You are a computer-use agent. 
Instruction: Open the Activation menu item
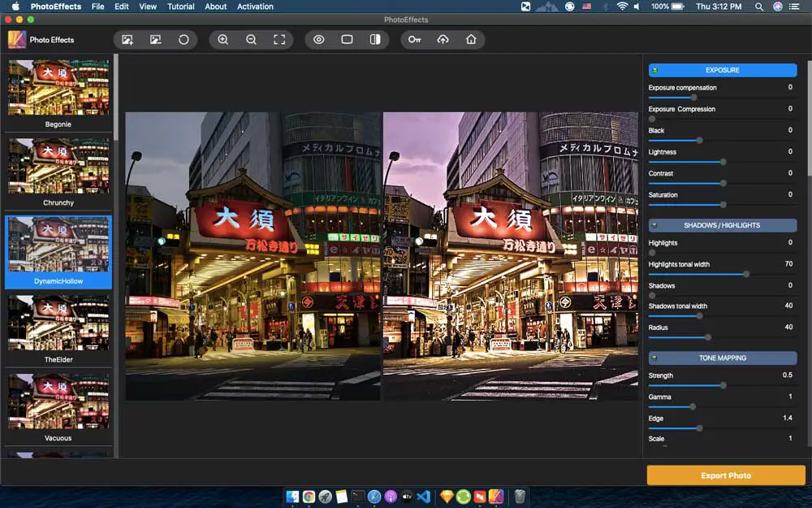point(255,7)
